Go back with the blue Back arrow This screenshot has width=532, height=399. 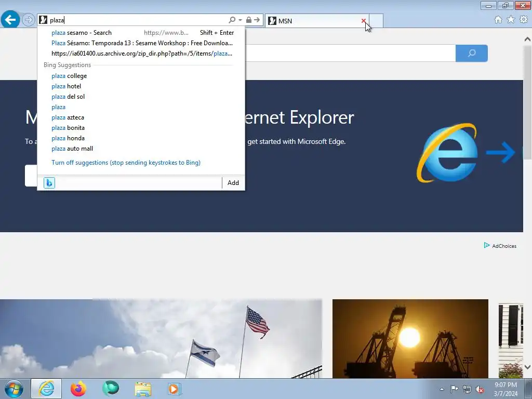[10, 20]
